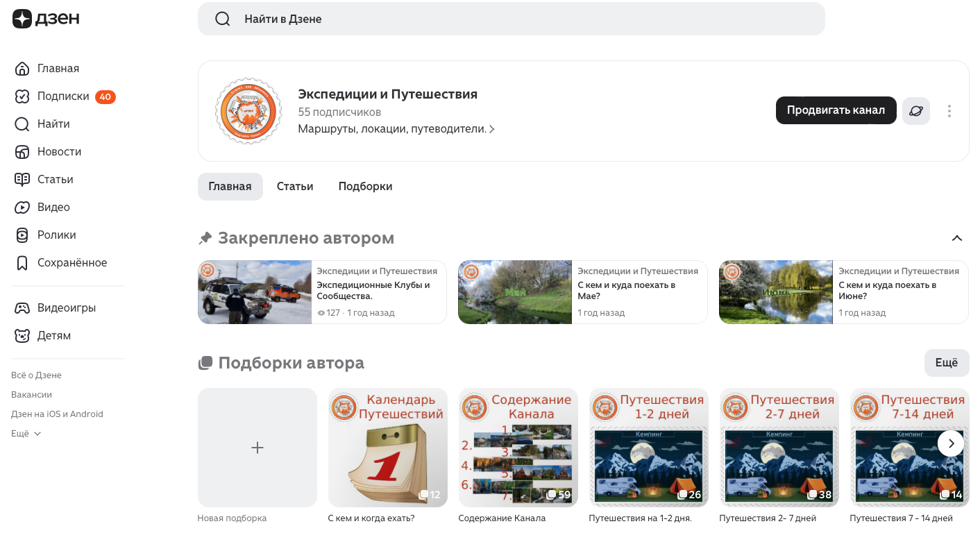980x542 pixels.
Task: Click the Главная home icon in sidebar
Action: (x=22, y=68)
